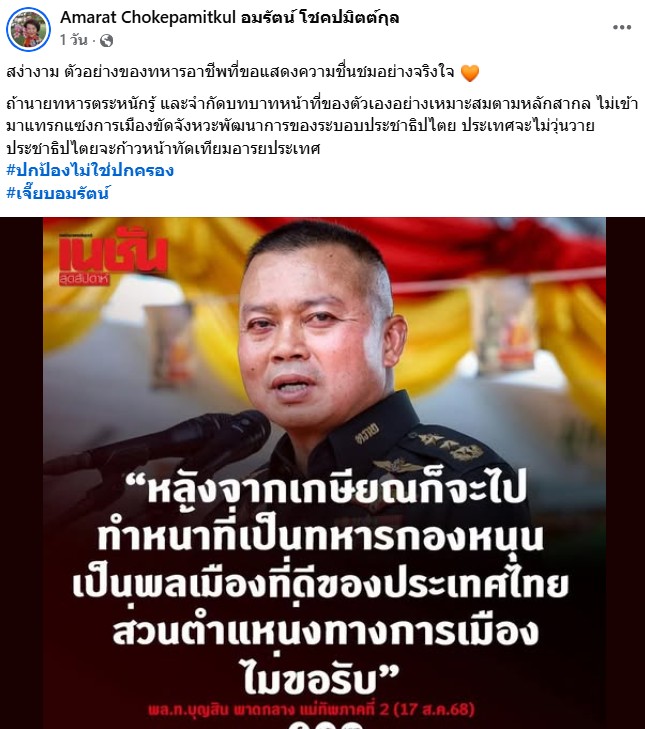
Task: Click the rank insignia on officer's shoulder
Action: [x=452, y=446]
